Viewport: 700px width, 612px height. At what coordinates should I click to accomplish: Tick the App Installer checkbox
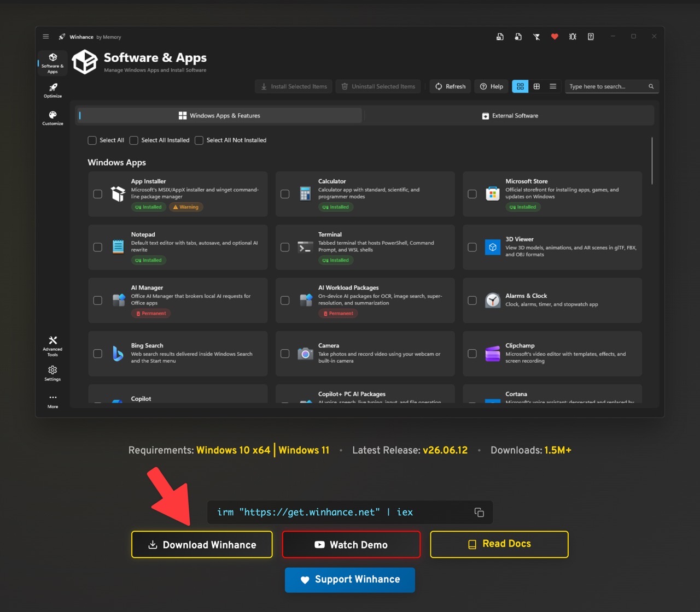click(97, 194)
